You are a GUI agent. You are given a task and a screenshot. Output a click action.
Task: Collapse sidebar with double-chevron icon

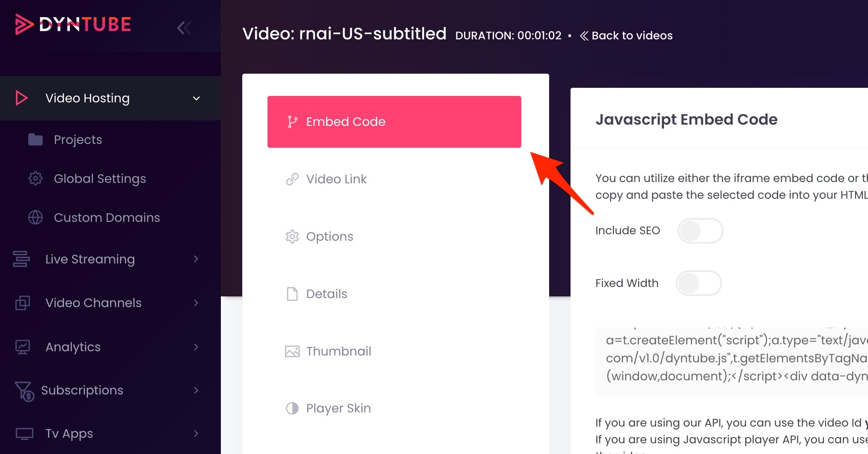pos(184,28)
